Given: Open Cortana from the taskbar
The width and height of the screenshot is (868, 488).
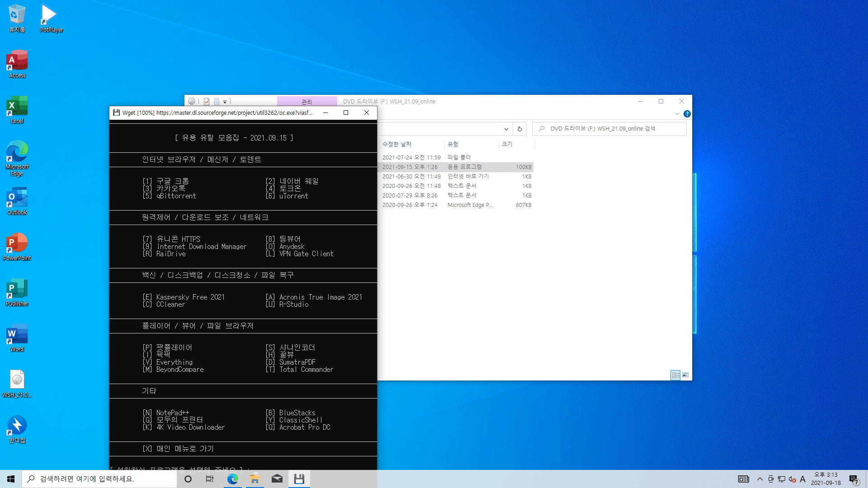Looking at the screenshot, I should 188,479.
